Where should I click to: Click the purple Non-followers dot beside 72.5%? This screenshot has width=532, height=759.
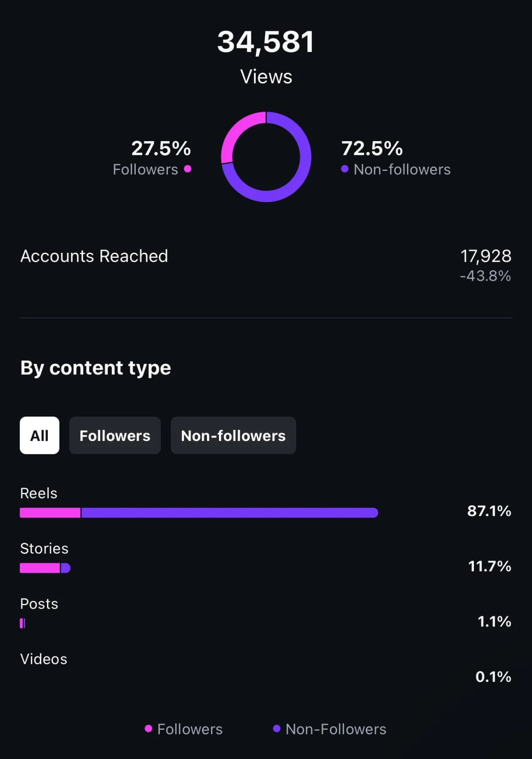344,169
